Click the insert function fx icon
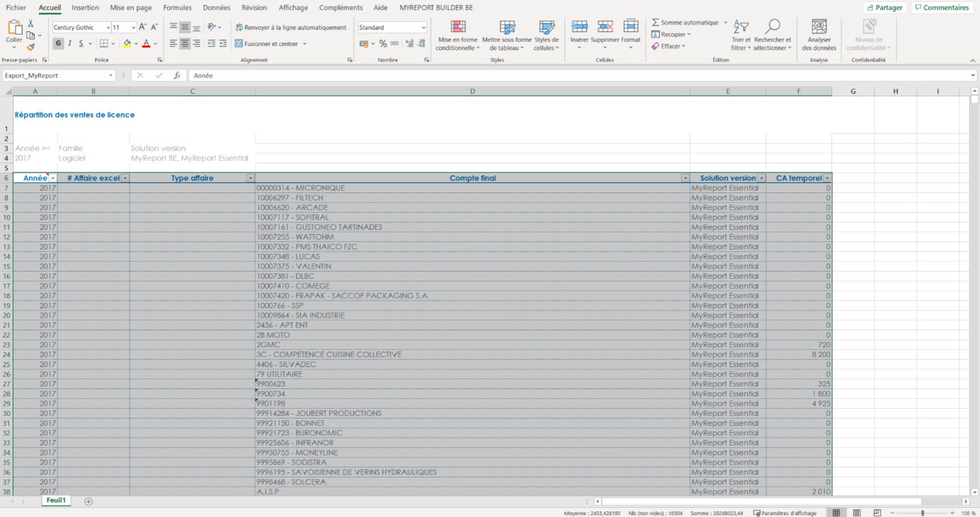 pyautogui.click(x=177, y=75)
